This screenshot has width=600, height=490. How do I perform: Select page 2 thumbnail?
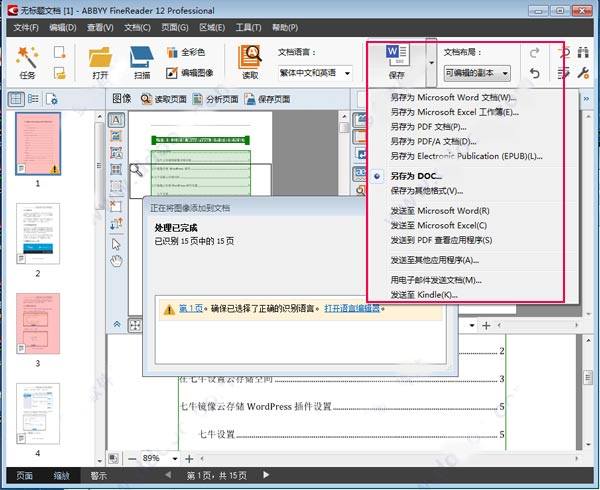[38, 234]
